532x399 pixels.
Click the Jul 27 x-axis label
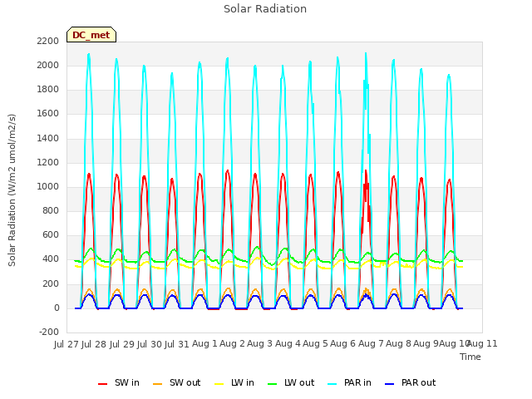click(x=66, y=344)
